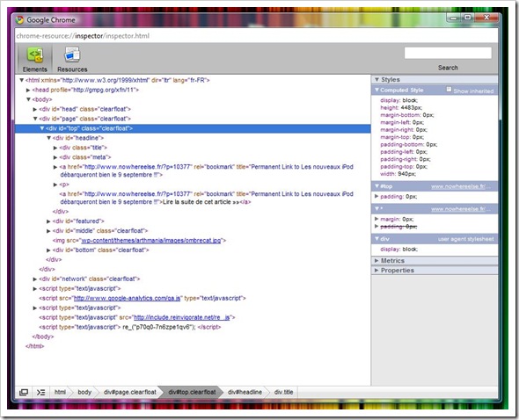This screenshot has height=420, width=519.
Task: Collapse the Styles section
Action: tap(376, 79)
